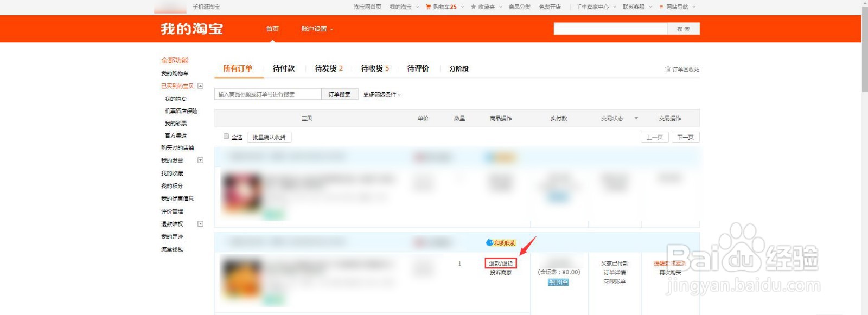Expand 更多筛选条件 filter options
The image size is (868, 315).
point(382,94)
